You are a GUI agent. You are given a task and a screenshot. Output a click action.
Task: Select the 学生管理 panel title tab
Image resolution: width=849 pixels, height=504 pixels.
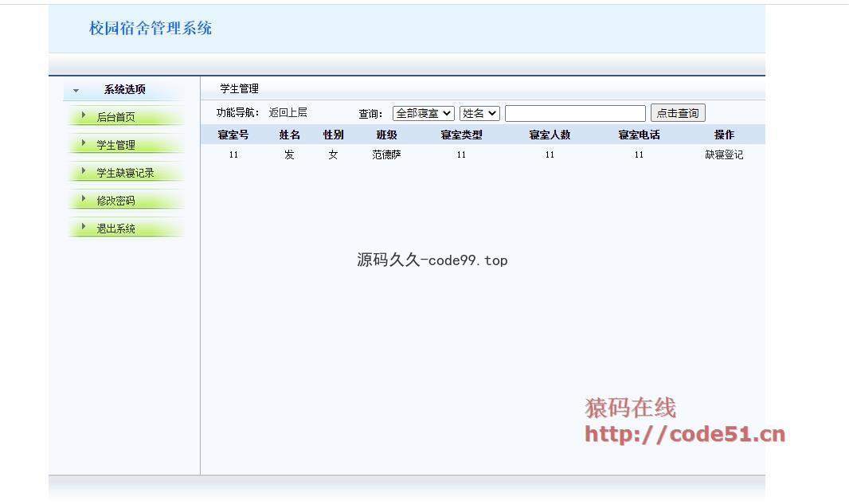pos(239,88)
